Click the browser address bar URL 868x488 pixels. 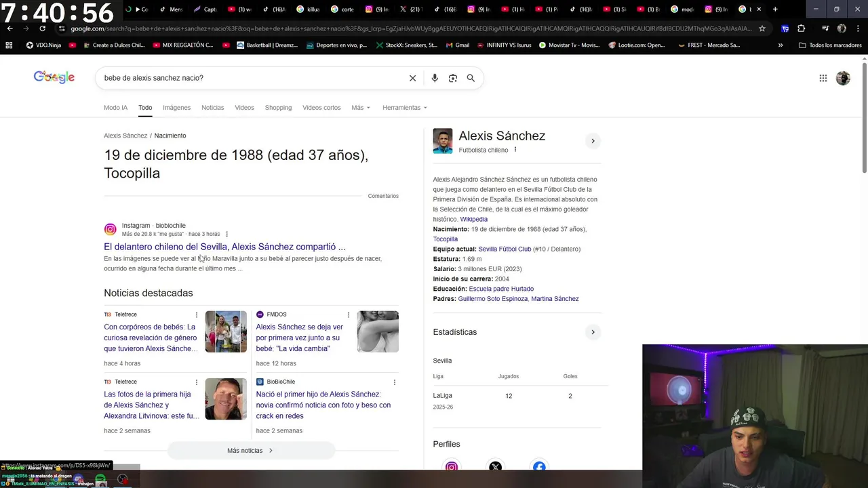coord(410,28)
